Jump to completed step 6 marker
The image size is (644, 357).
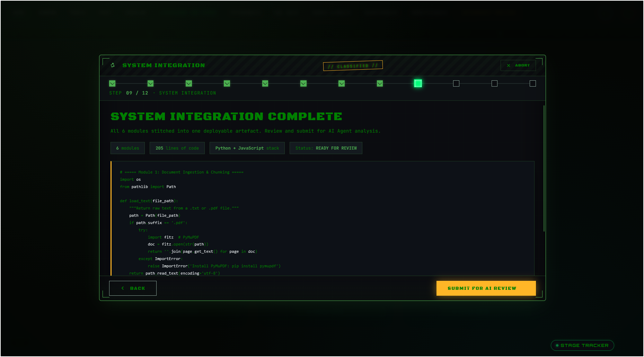click(x=303, y=83)
